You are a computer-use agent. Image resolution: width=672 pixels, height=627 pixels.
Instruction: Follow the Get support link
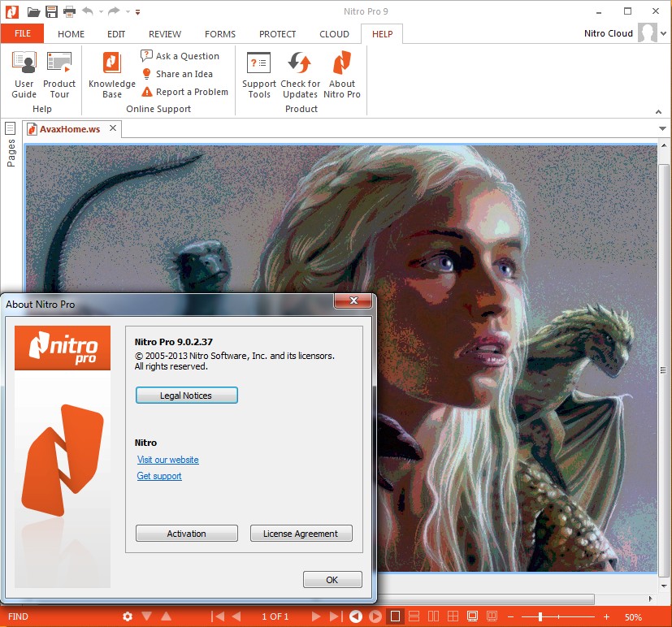point(159,476)
